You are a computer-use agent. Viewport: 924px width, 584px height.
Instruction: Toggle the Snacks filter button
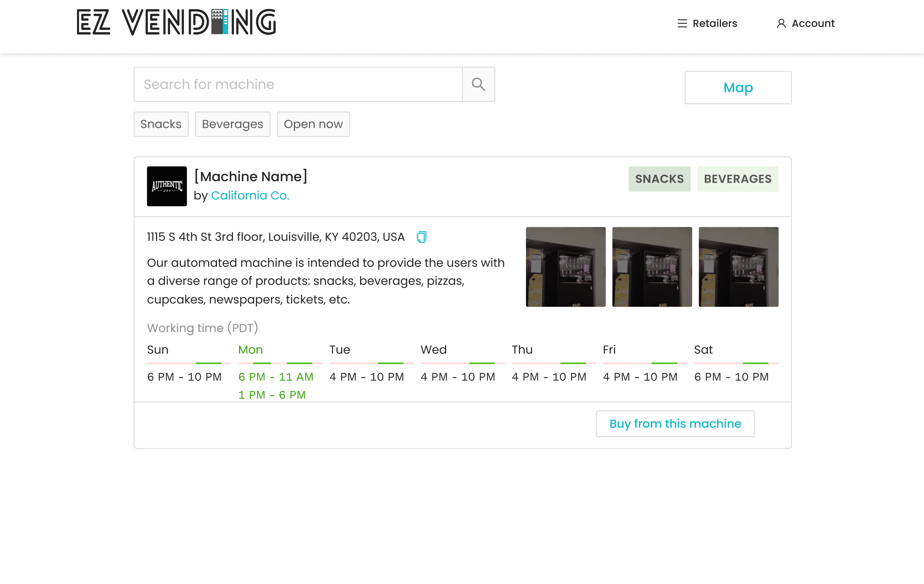coord(161,124)
